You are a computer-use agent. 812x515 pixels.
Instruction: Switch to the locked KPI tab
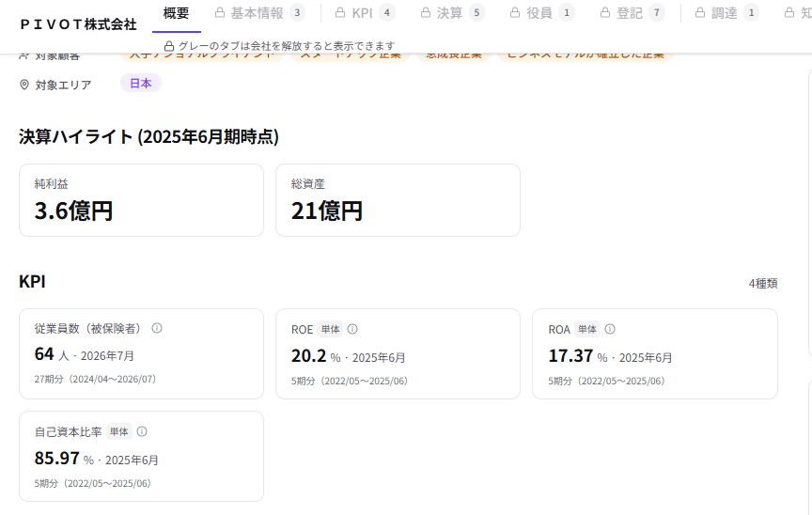pos(365,13)
